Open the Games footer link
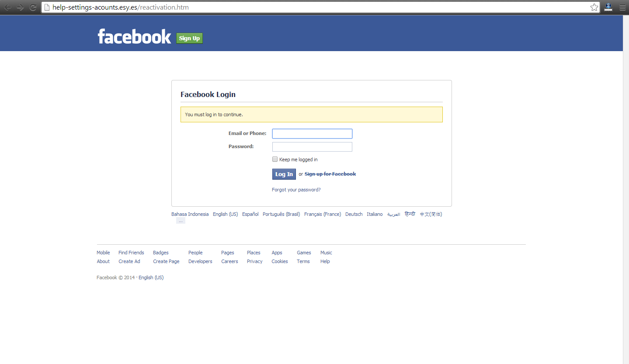This screenshot has width=629, height=364. click(x=304, y=253)
